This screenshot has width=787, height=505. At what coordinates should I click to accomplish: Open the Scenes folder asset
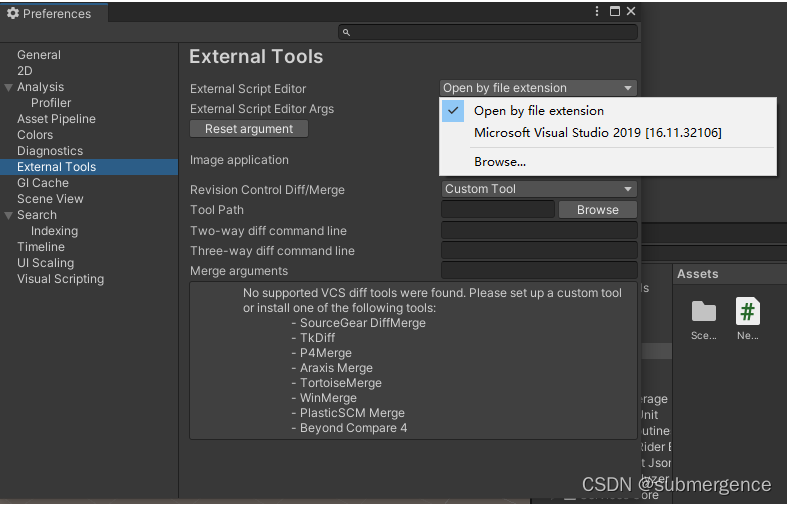click(x=704, y=312)
